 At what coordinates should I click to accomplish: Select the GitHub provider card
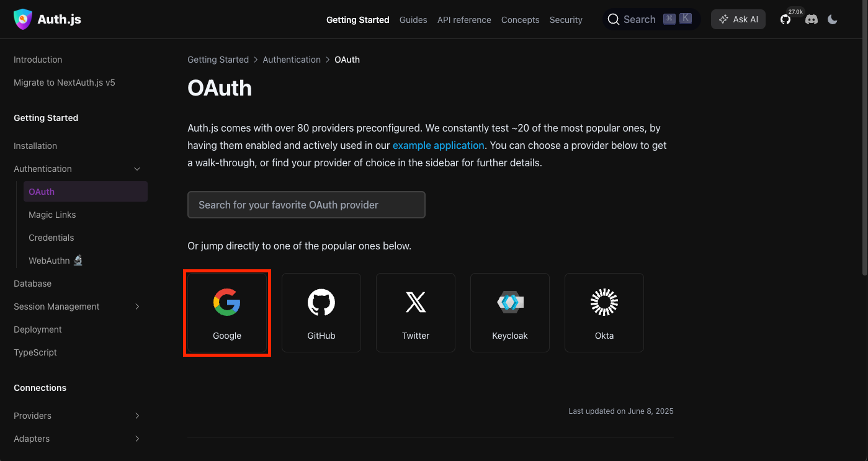(x=321, y=313)
